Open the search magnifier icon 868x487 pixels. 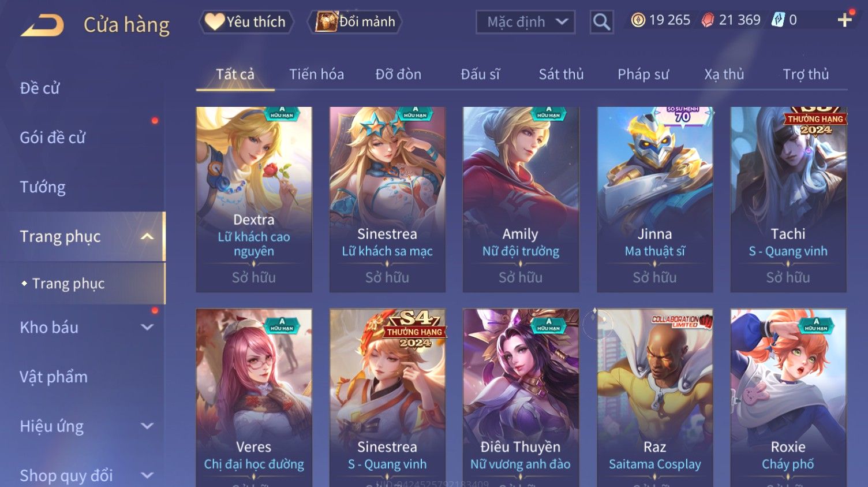[x=601, y=22]
